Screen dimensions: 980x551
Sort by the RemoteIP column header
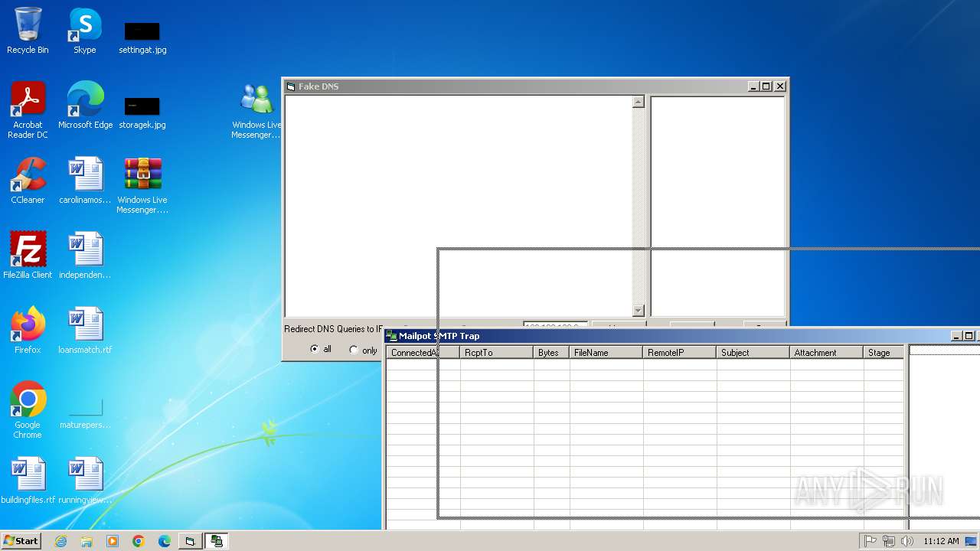pos(680,353)
